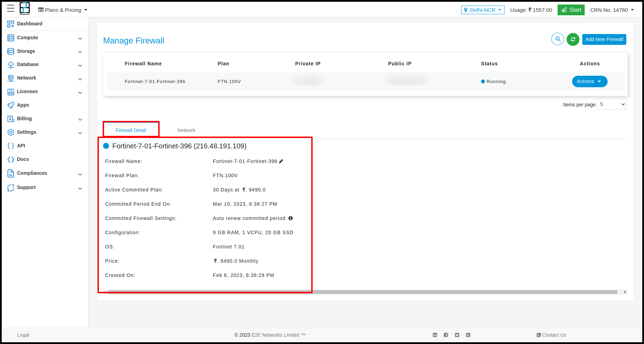The image size is (644, 344).
Task: Click the green refresh button
Action: pyautogui.click(x=573, y=39)
